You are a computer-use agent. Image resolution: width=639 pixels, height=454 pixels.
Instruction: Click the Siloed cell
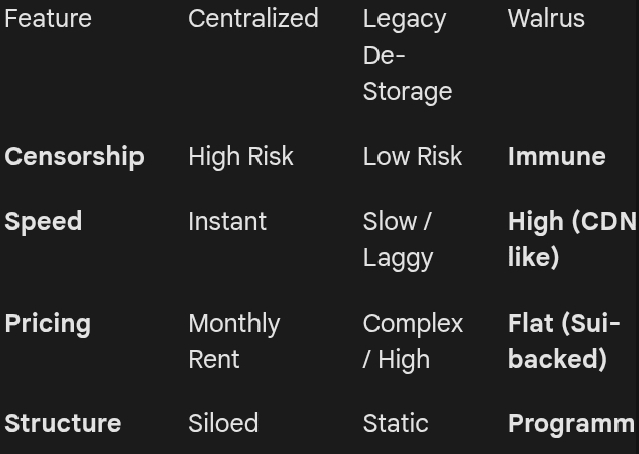pyautogui.click(x=223, y=424)
